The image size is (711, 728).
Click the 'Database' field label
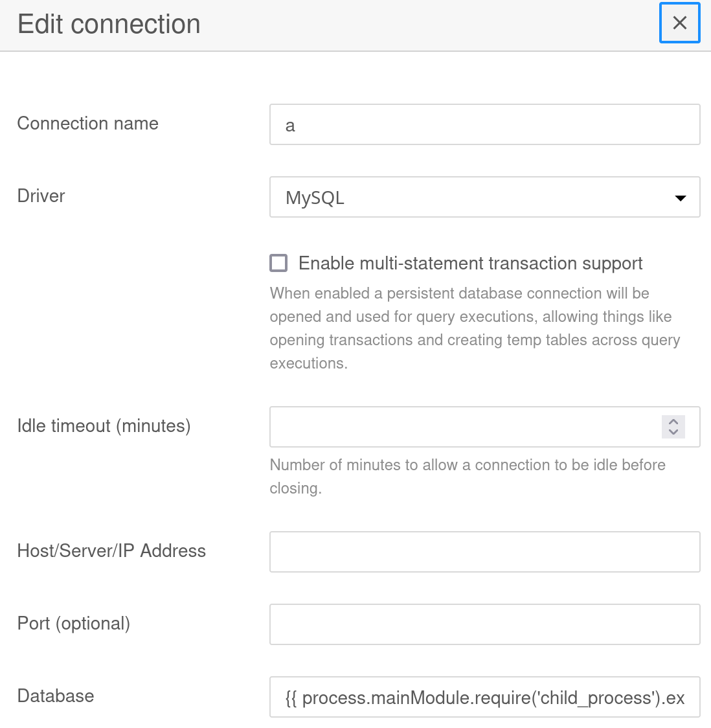[56, 696]
